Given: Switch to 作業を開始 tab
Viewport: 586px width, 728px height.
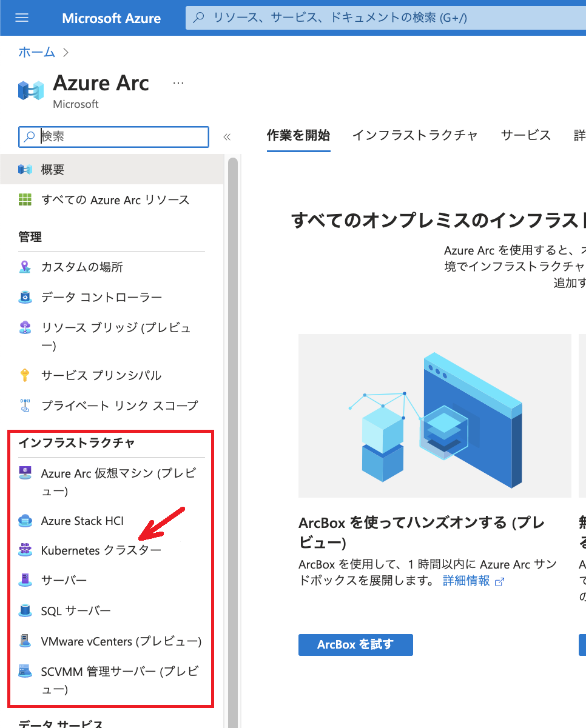Looking at the screenshot, I should click(x=298, y=135).
